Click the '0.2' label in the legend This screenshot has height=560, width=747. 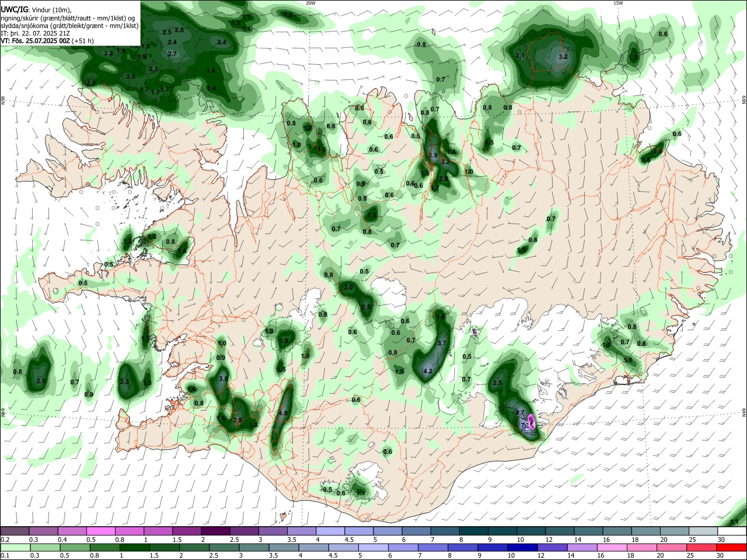pos(4,540)
